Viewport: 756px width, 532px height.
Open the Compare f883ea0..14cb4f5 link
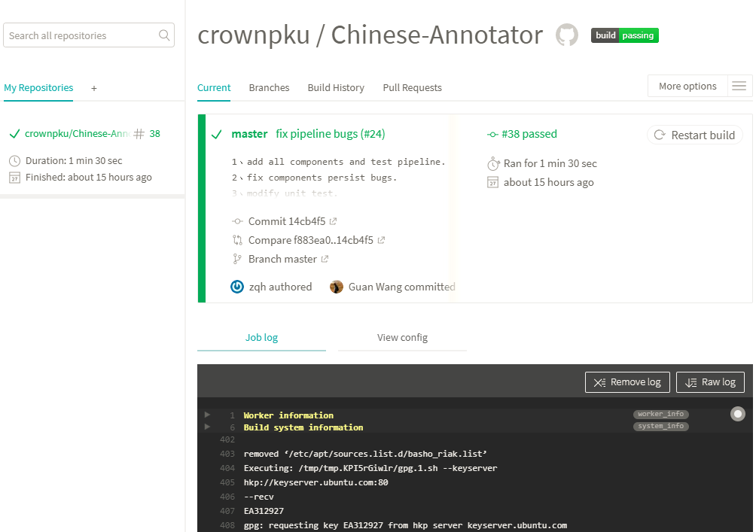311,240
